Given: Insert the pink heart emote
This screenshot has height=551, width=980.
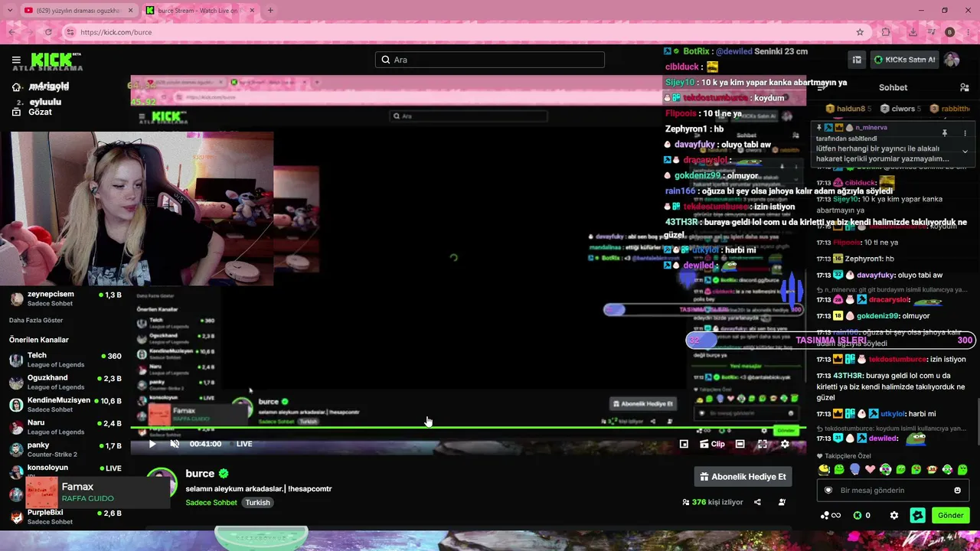Looking at the screenshot, I should 870,469.
